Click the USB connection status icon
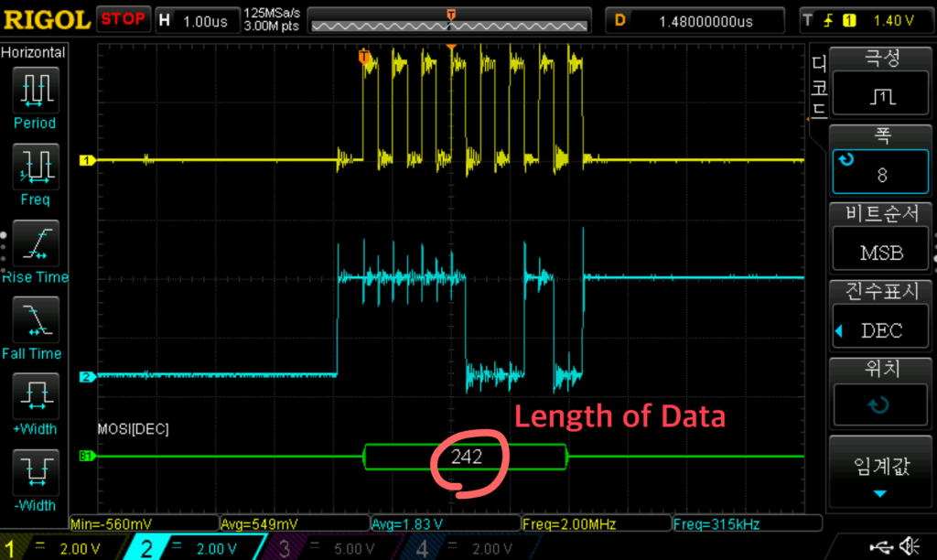This screenshot has width=937, height=560. (x=881, y=546)
